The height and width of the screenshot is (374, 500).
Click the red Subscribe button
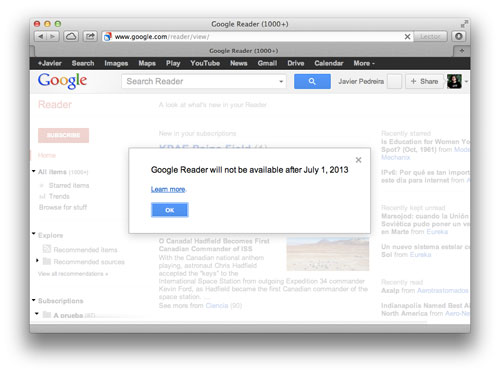click(x=63, y=135)
